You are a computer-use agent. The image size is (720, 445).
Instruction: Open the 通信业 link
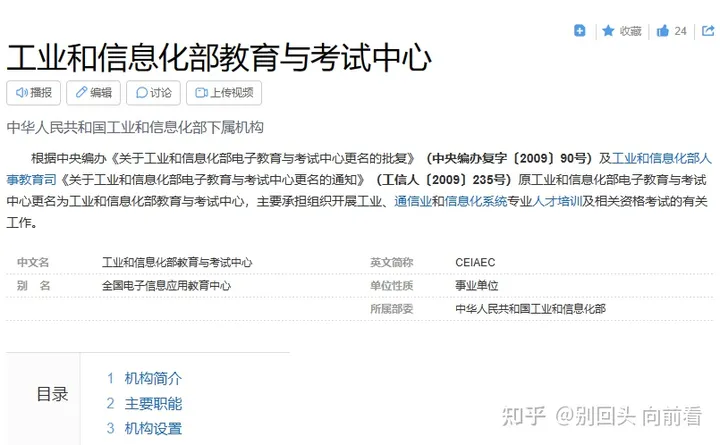413,201
